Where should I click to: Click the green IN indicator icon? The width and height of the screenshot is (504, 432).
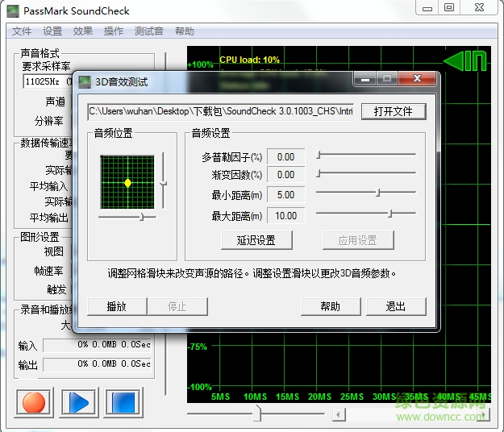pos(465,61)
